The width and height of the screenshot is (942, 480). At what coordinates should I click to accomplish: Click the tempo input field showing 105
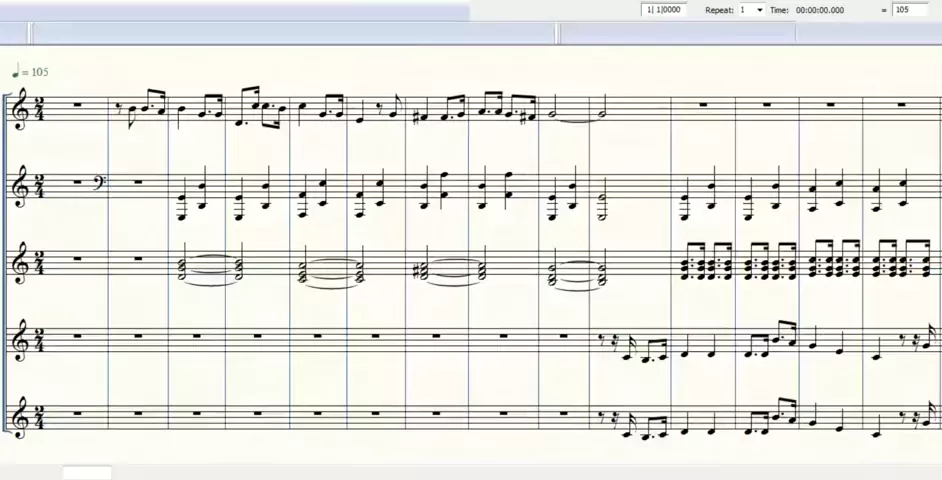pos(909,10)
